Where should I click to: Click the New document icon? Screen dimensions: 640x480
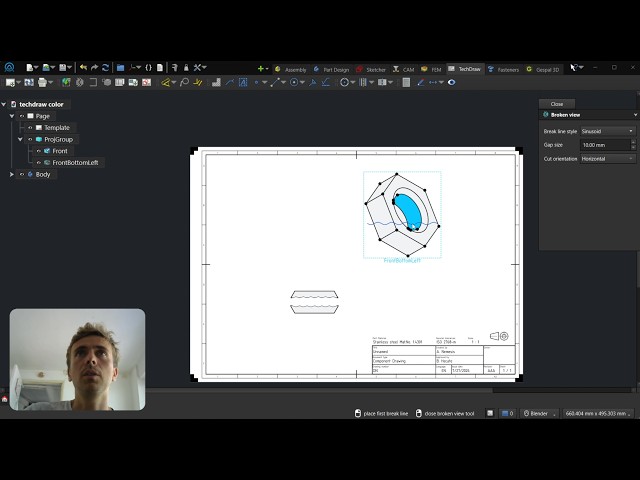pyautogui.click(x=29, y=68)
